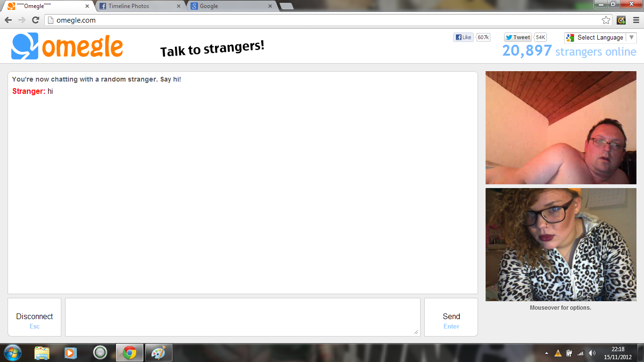Show hidden system tray icons
The height and width of the screenshot is (362, 644).
[546, 353]
